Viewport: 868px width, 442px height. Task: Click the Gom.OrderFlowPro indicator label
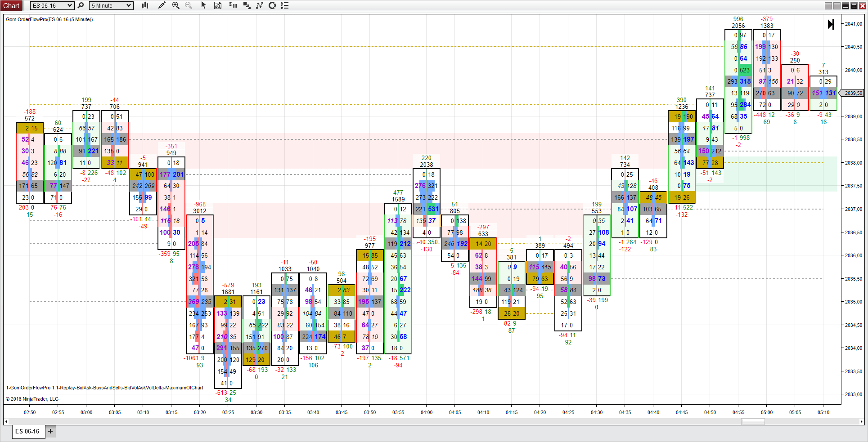pos(49,19)
